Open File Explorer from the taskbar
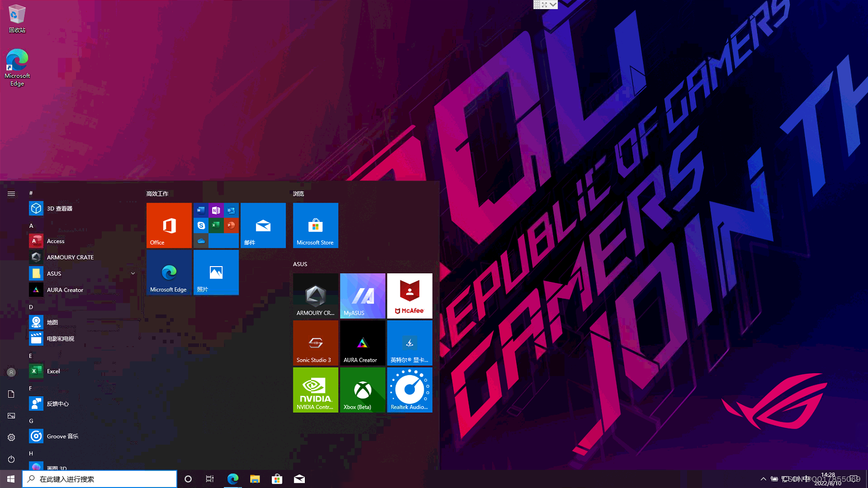868x488 pixels. pyautogui.click(x=255, y=479)
